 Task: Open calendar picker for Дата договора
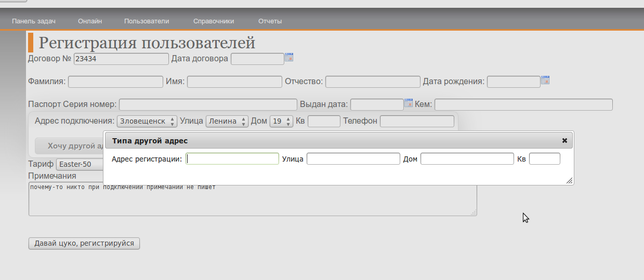click(289, 57)
